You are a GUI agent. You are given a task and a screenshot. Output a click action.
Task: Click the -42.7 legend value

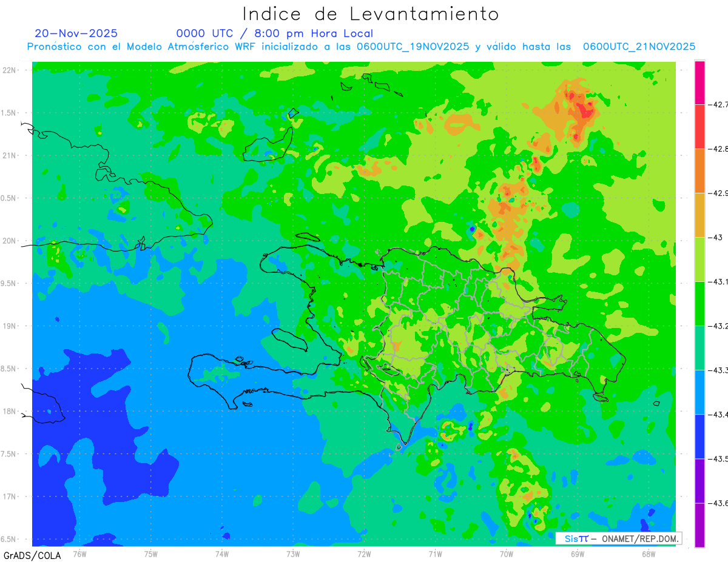point(720,104)
